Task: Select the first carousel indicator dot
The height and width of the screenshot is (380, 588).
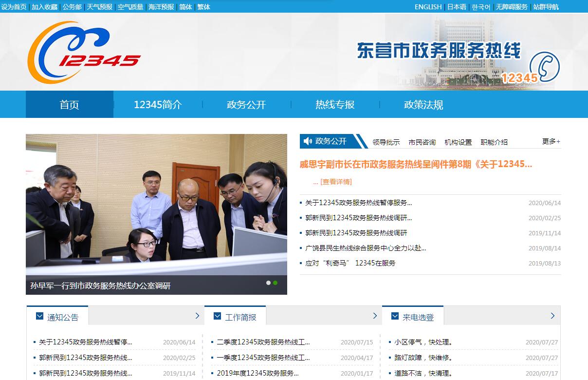Action: tap(268, 283)
